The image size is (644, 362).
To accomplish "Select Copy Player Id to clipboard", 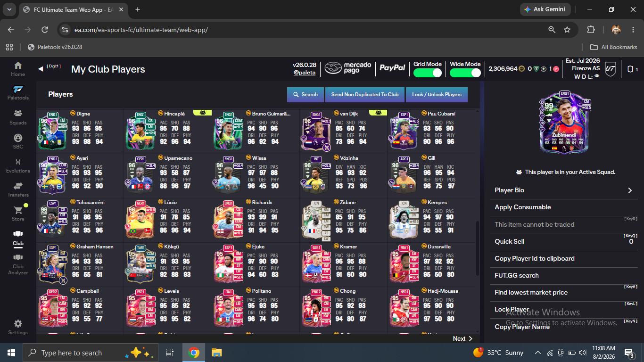I will pyautogui.click(x=563, y=258).
